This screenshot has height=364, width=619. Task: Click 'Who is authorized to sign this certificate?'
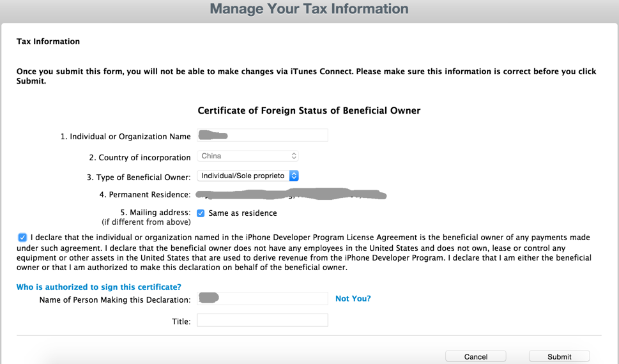pyautogui.click(x=98, y=287)
